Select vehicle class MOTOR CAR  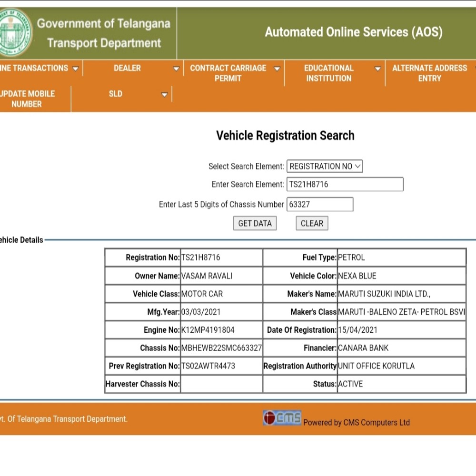click(x=202, y=294)
